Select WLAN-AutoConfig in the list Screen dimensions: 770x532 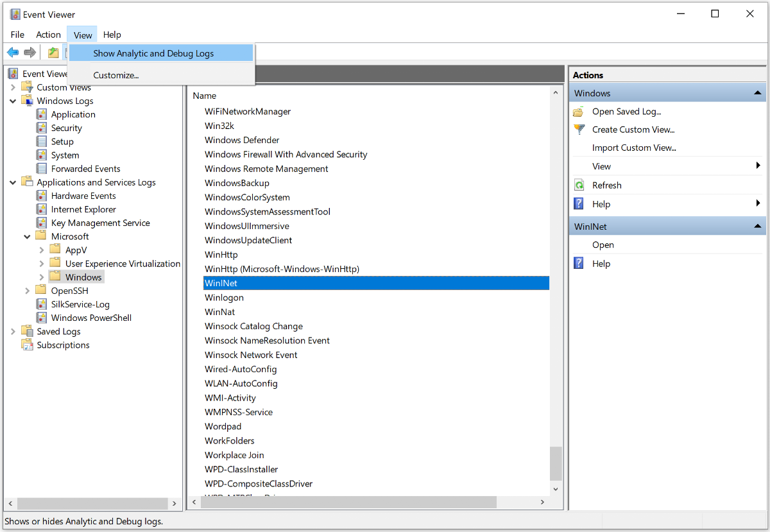[241, 384]
